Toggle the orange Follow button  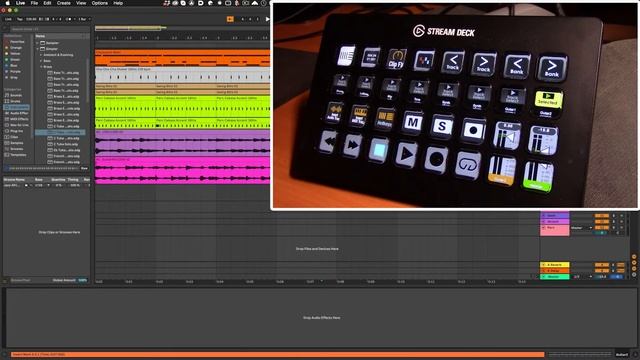[x=230, y=19]
